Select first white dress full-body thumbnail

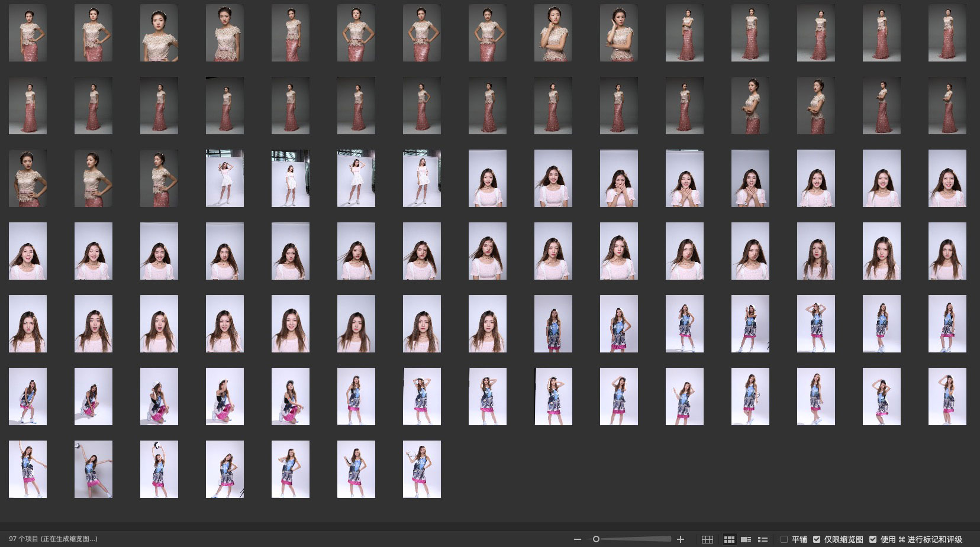click(x=224, y=179)
